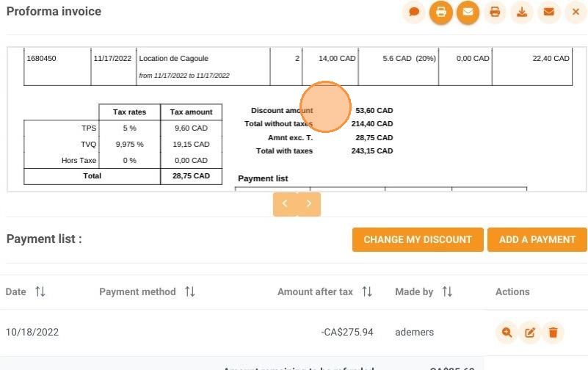The width and height of the screenshot is (588, 370).
Task: Click the 'Payment list :' section heading
Action: pyautogui.click(x=44, y=239)
